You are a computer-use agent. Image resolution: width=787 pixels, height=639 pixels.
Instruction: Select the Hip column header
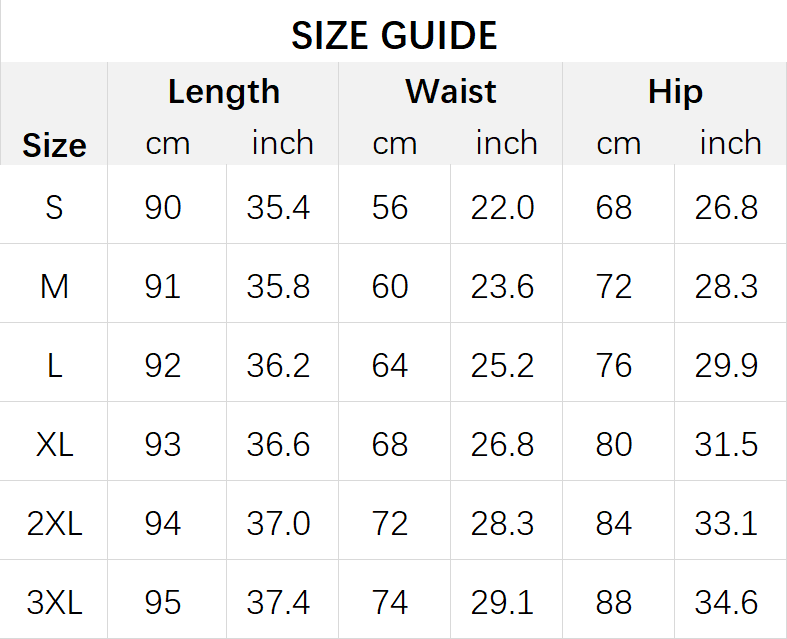675,92
